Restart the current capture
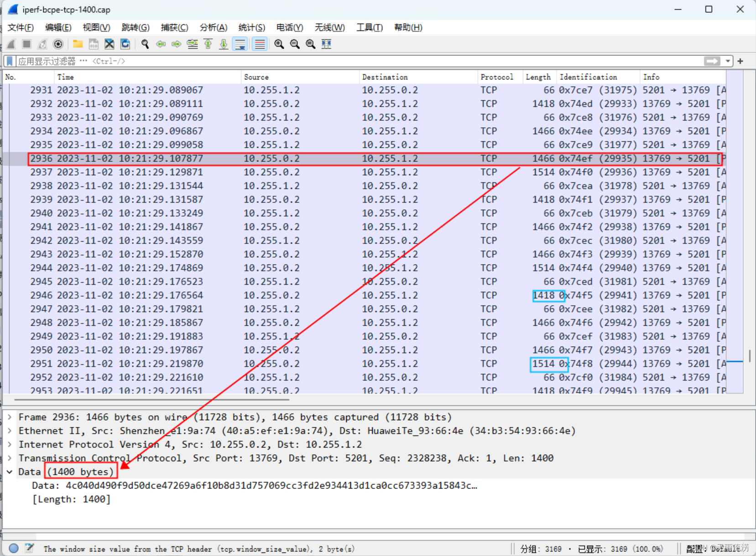Viewport: 756px width, 556px height. click(42, 44)
